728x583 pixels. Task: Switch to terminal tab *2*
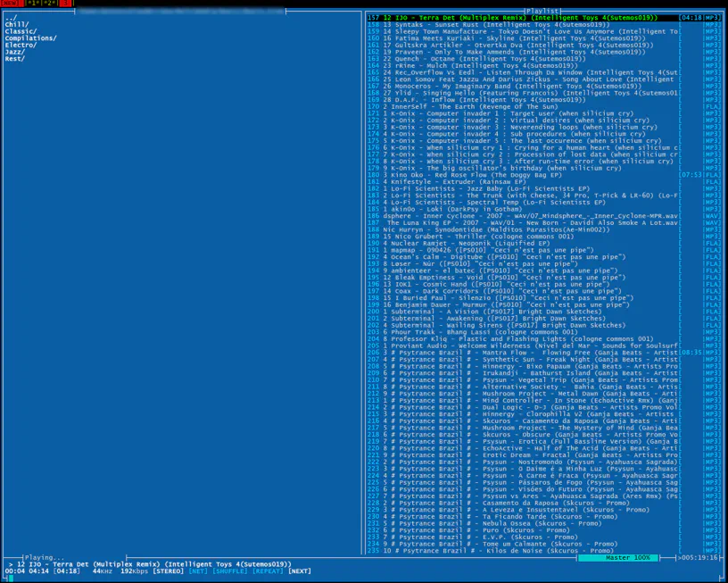tap(49, 4)
